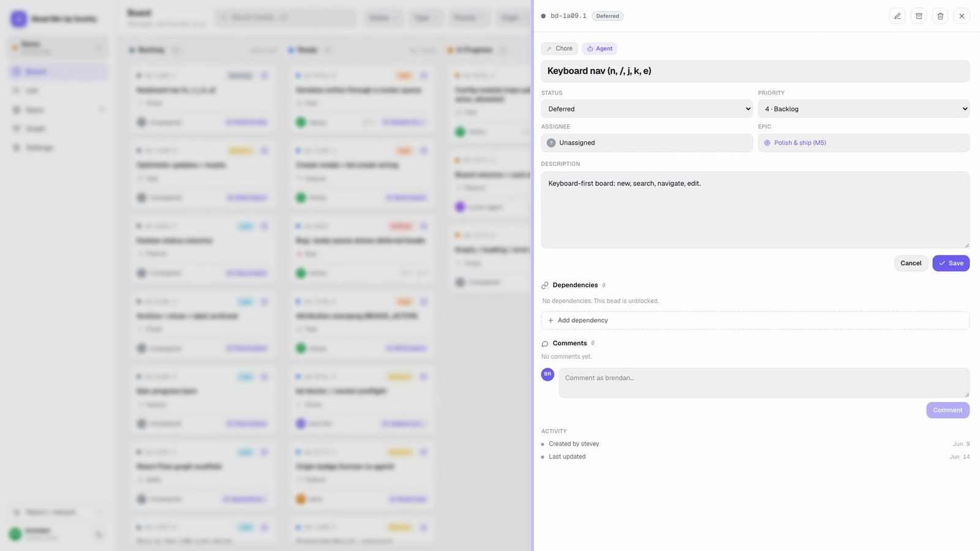Click the 'Jun 14' activity date
The width and height of the screenshot is (980, 551).
click(x=960, y=457)
